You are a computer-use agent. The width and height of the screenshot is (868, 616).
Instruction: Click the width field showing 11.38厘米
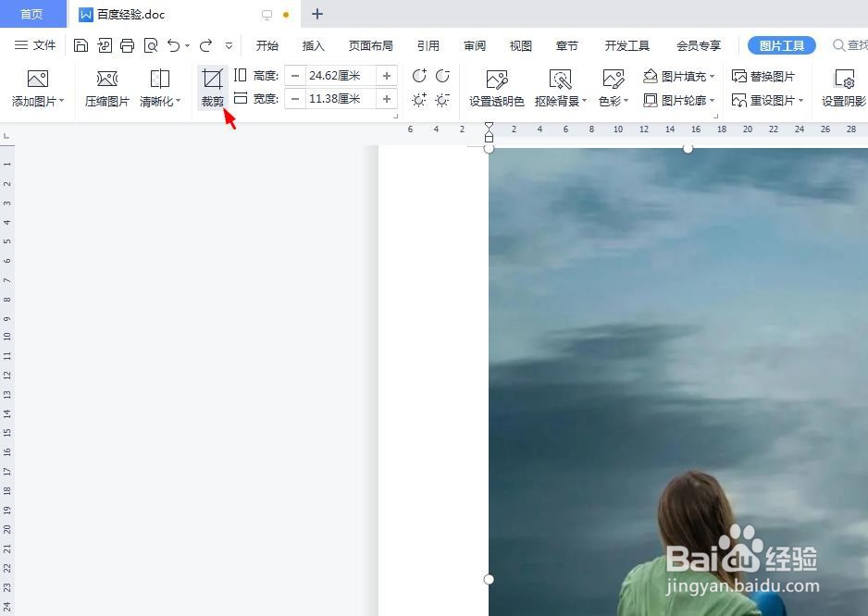341,99
